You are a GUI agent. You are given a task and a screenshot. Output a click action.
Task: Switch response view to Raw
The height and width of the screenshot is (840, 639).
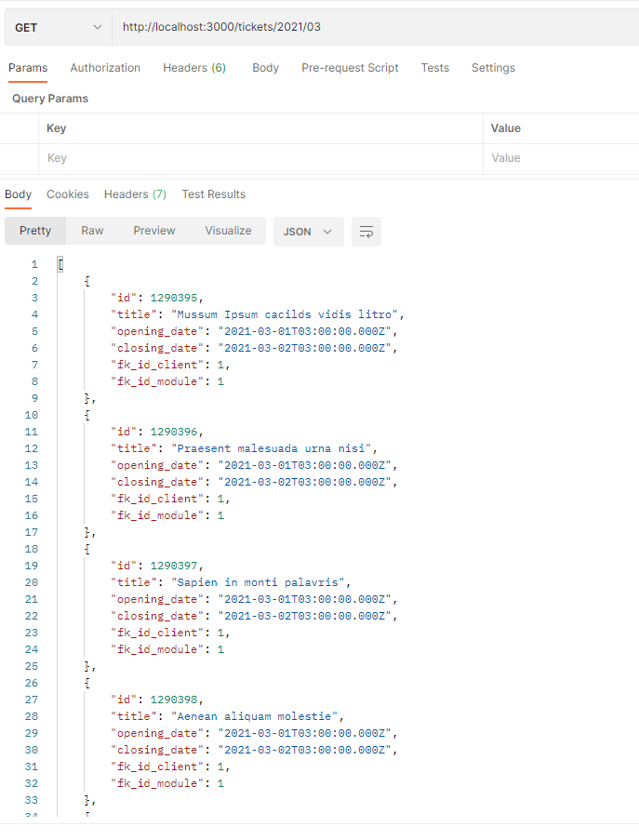pyautogui.click(x=91, y=230)
